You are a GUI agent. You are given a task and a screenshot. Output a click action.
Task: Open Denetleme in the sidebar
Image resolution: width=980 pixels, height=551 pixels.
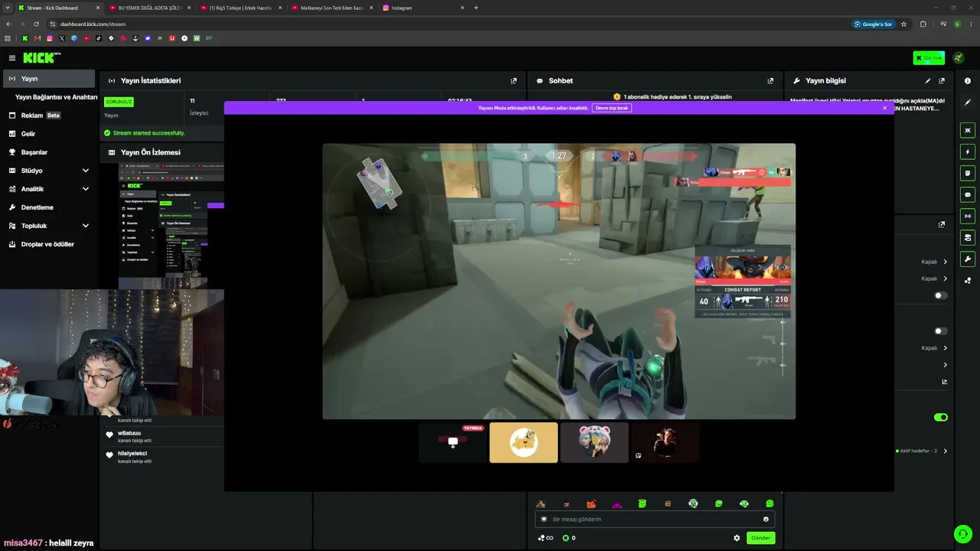tap(50, 207)
